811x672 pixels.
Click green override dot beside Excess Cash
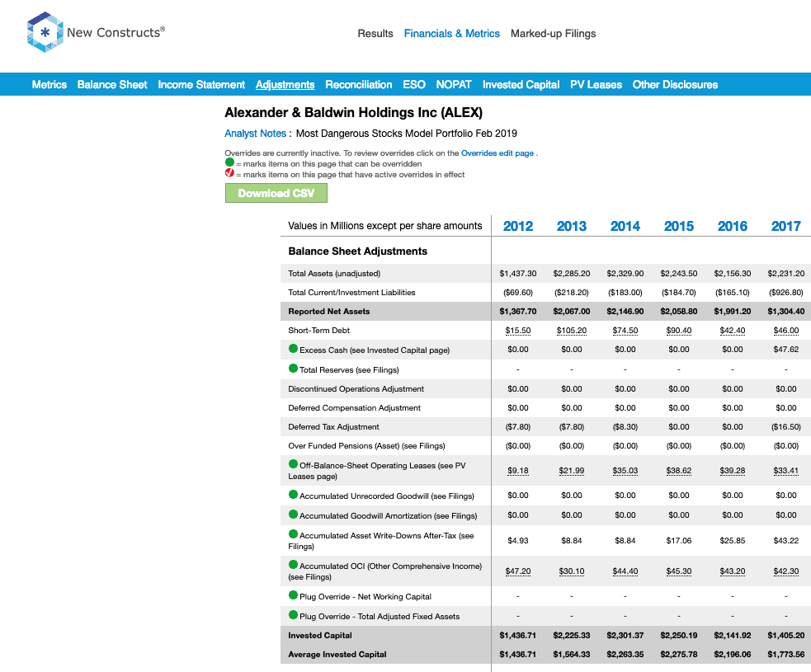(293, 349)
